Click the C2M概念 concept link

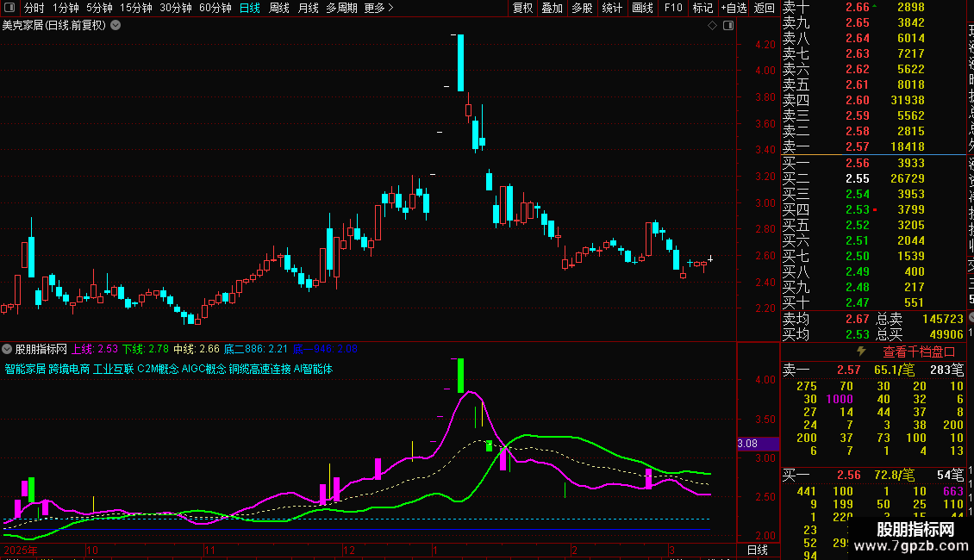point(158,369)
